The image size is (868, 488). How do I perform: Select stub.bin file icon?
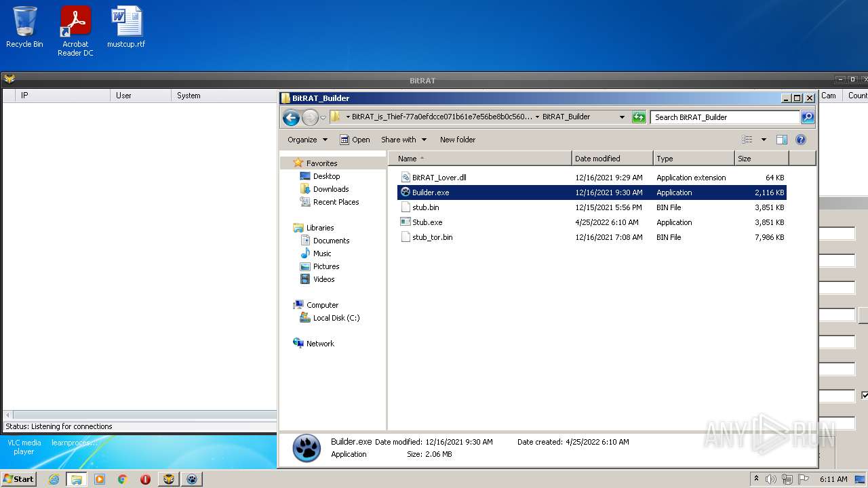point(406,207)
